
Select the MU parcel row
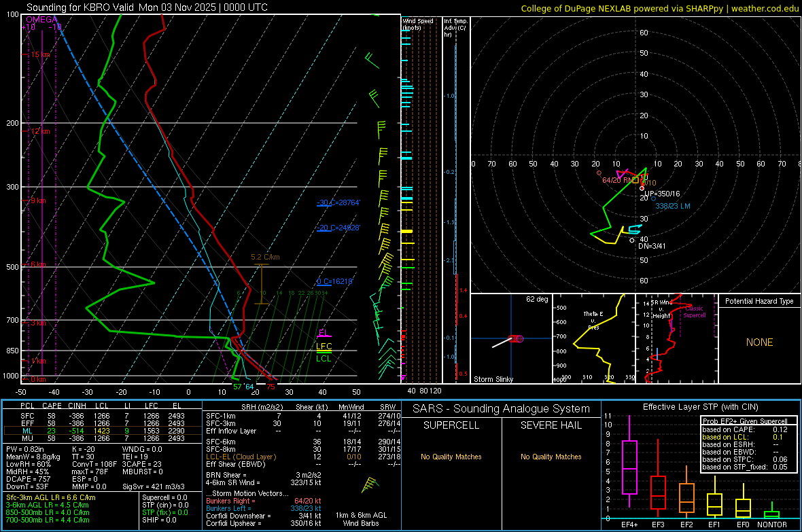tap(101, 438)
